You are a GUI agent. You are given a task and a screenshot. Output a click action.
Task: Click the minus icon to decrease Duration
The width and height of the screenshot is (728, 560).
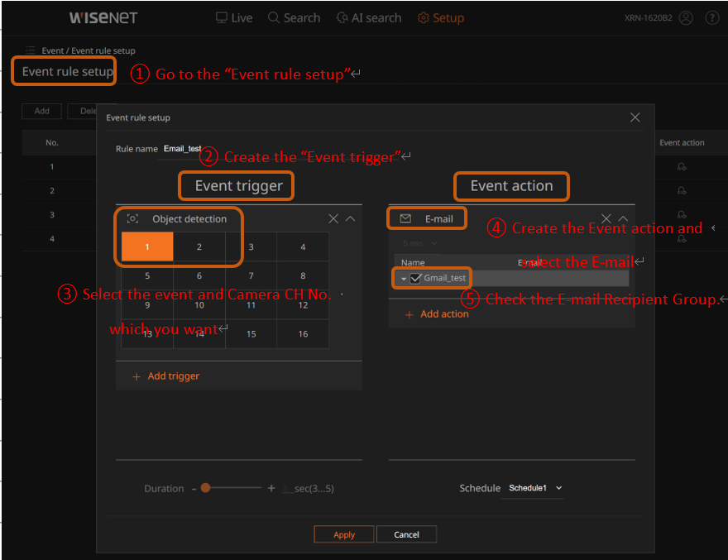pyautogui.click(x=194, y=488)
